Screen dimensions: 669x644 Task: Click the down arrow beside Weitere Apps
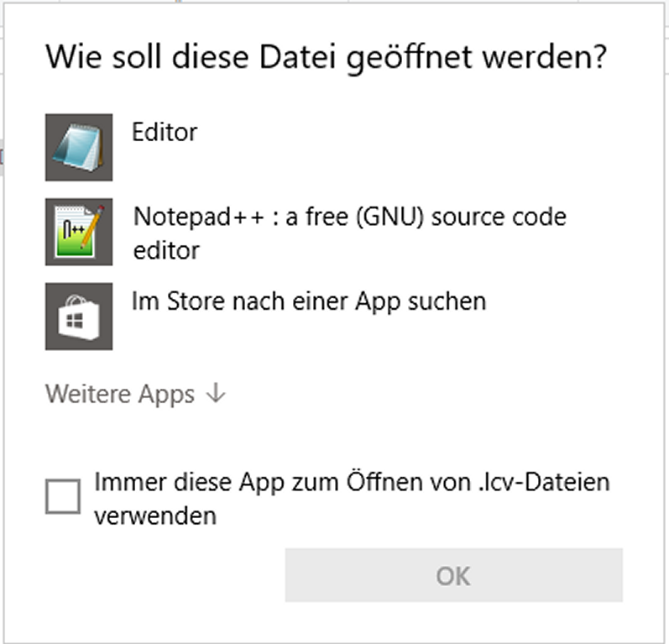pyautogui.click(x=216, y=393)
